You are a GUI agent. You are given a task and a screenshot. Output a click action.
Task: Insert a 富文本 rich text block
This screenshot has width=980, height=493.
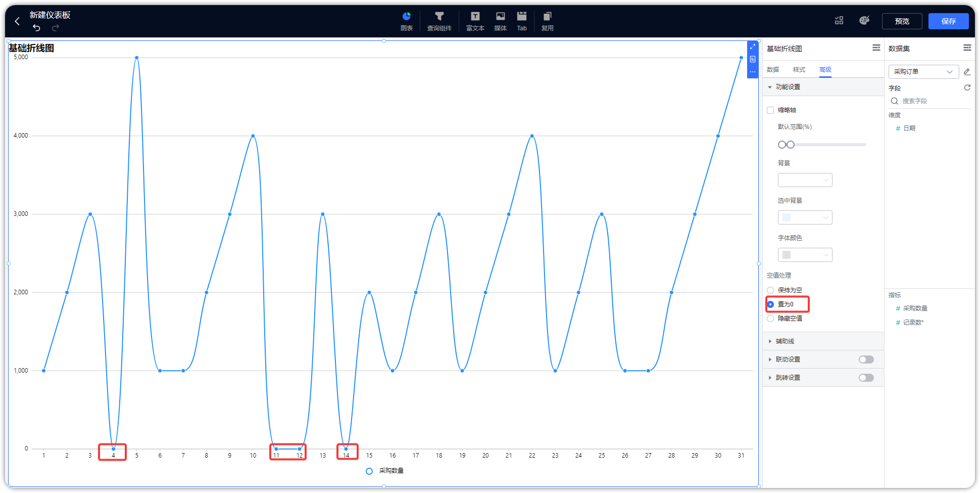click(475, 21)
